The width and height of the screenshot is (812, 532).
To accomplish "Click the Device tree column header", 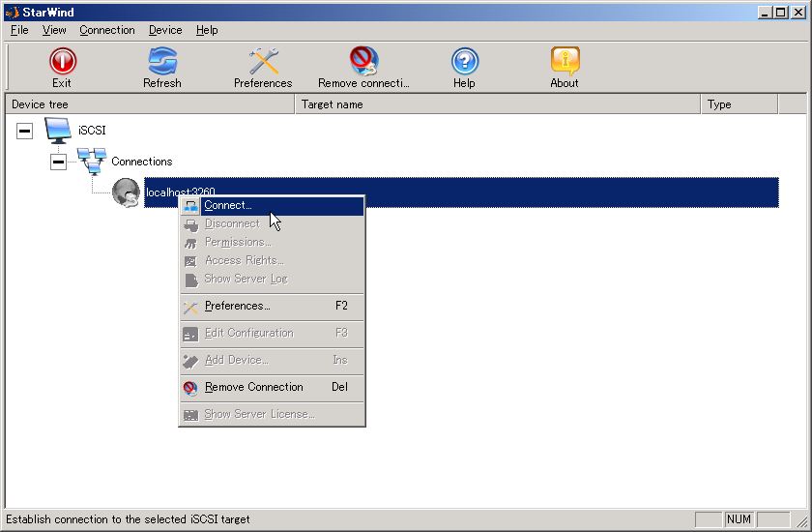I will pyautogui.click(x=150, y=104).
